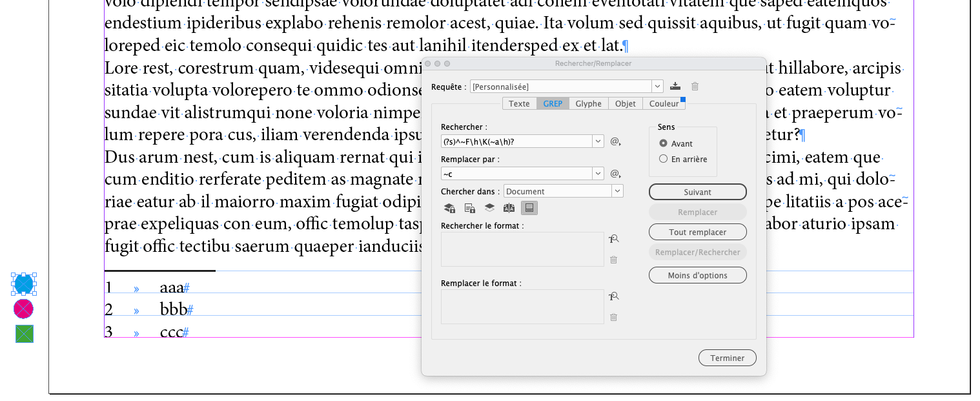
Task: Choose the En arrière search direction
Action: (x=663, y=158)
